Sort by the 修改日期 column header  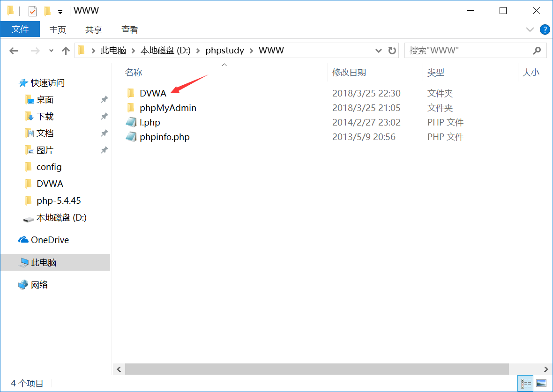click(x=349, y=72)
